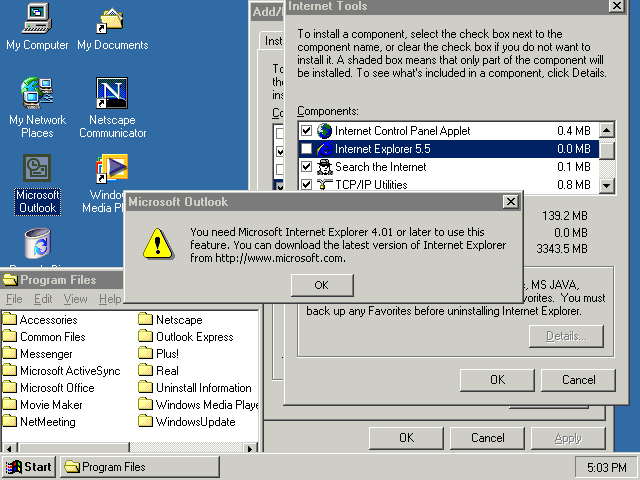The width and height of the screenshot is (640, 480).
Task: Click the Internet Control Panel Applet globe icon
Action: pyautogui.click(x=324, y=131)
